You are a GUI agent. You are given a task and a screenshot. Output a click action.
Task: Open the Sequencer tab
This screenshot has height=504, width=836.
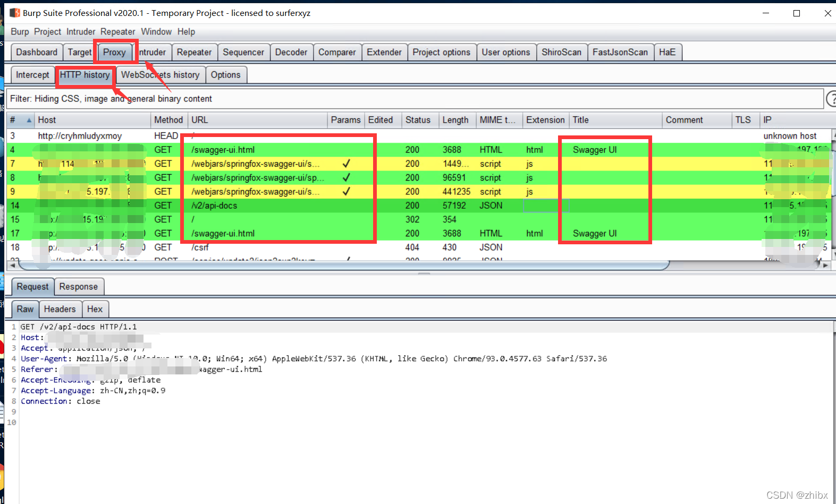point(243,52)
